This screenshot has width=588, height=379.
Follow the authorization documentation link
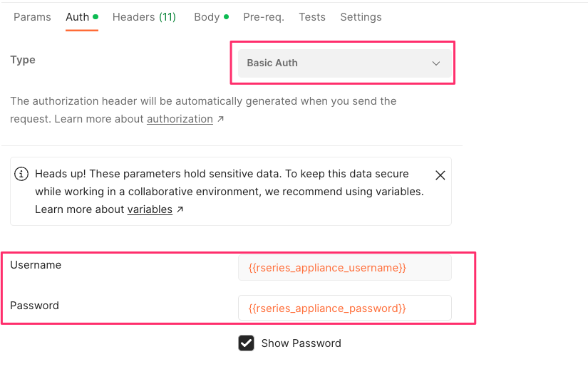(x=180, y=119)
